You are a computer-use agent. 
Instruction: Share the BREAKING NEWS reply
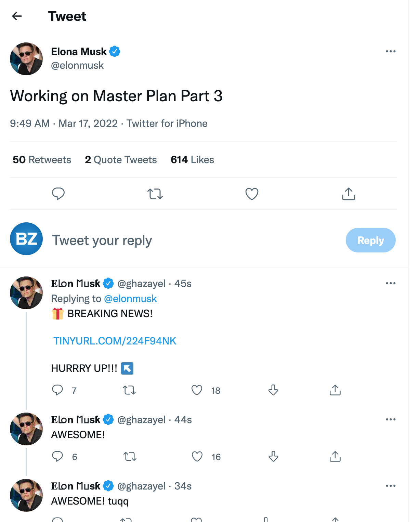pyautogui.click(x=335, y=390)
